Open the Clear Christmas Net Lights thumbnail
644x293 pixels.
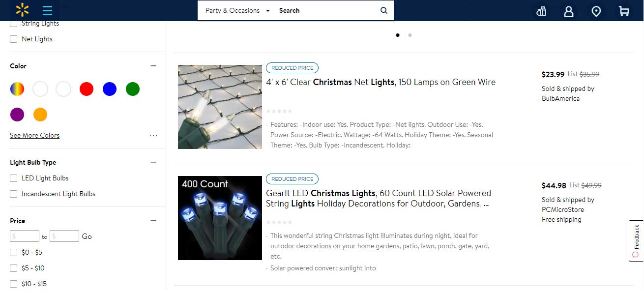[220, 107]
